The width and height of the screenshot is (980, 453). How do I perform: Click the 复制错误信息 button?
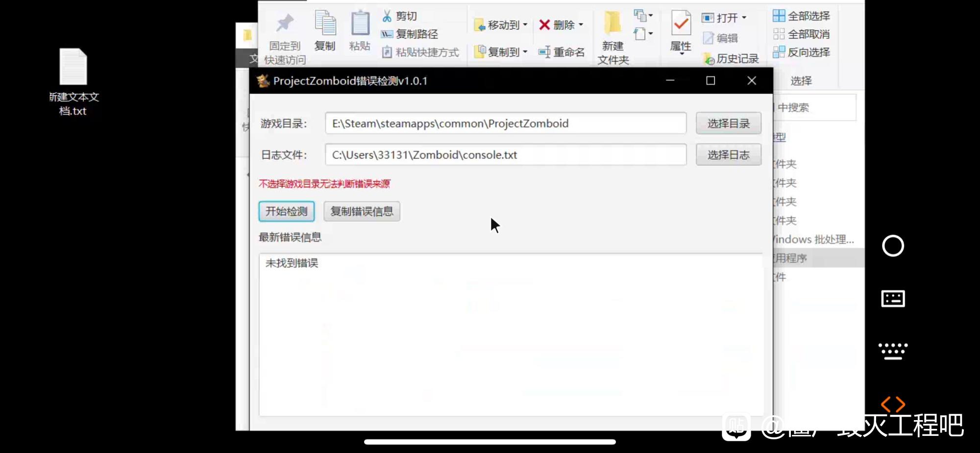pyautogui.click(x=362, y=211)
